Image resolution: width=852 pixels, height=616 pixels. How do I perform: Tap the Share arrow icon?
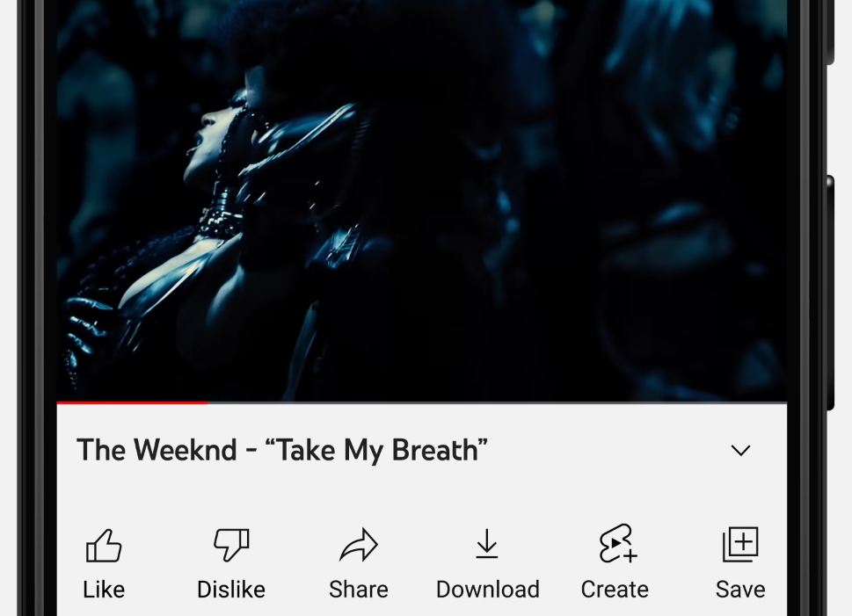[359, 545]
